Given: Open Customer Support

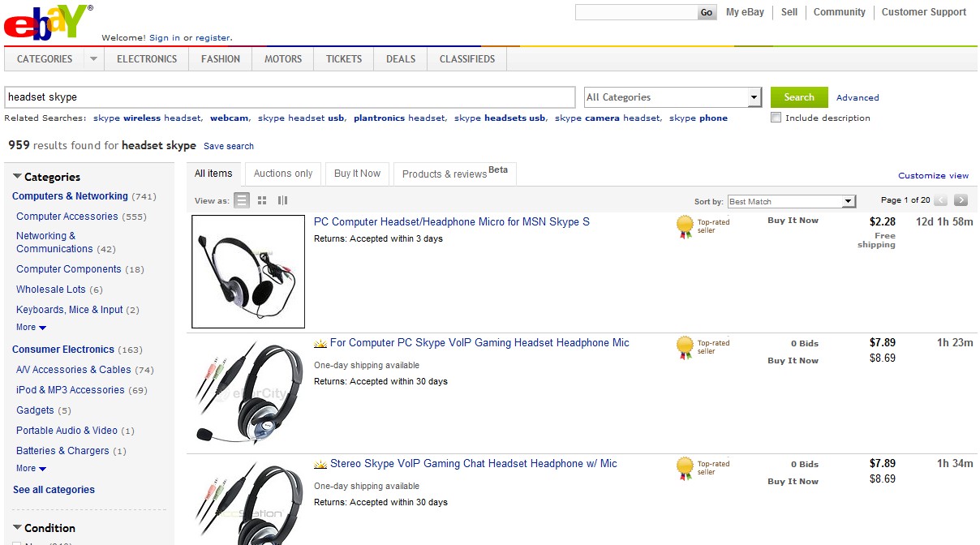Looking at the screenshot, I should click(x=924, y=12).
